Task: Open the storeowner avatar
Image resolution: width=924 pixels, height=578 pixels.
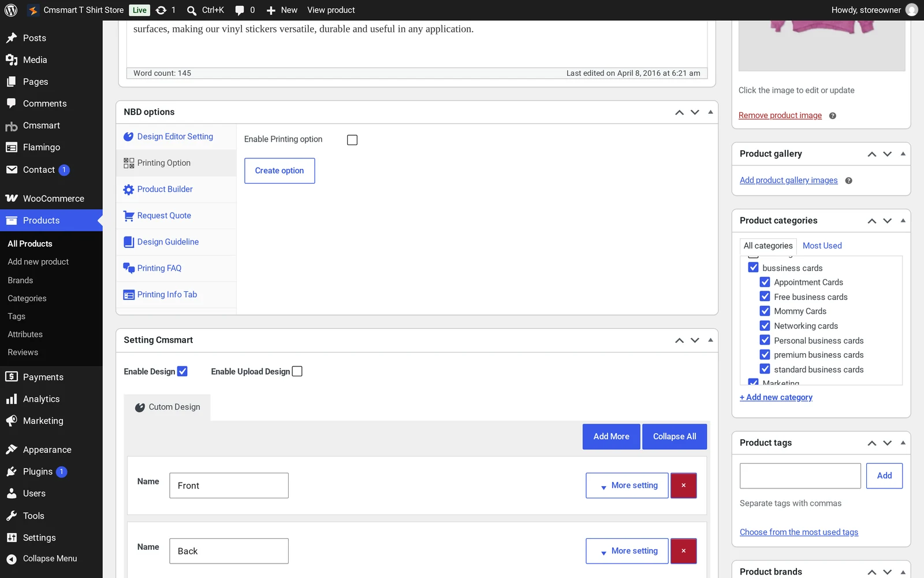Action: (x=912, y=10)
